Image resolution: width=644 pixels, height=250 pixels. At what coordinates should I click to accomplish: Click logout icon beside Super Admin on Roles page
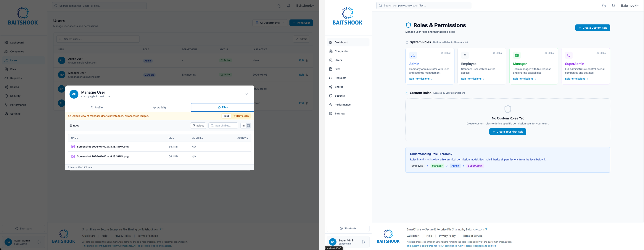tap(363, 242)
